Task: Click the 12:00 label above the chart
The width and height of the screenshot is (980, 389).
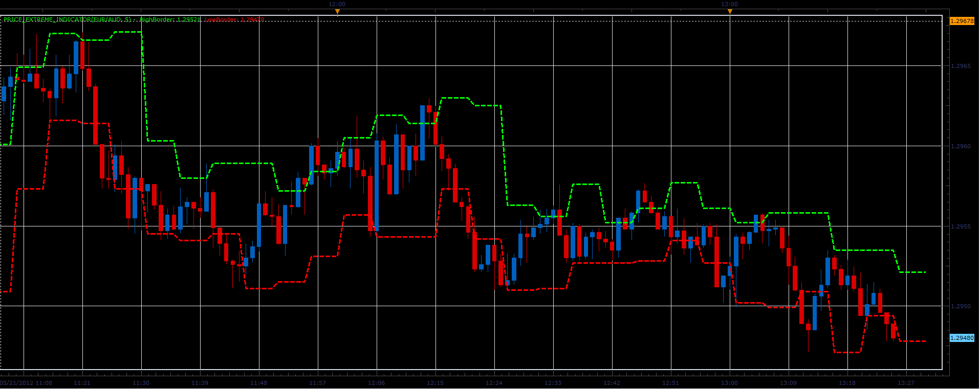Action: (337, 4)
